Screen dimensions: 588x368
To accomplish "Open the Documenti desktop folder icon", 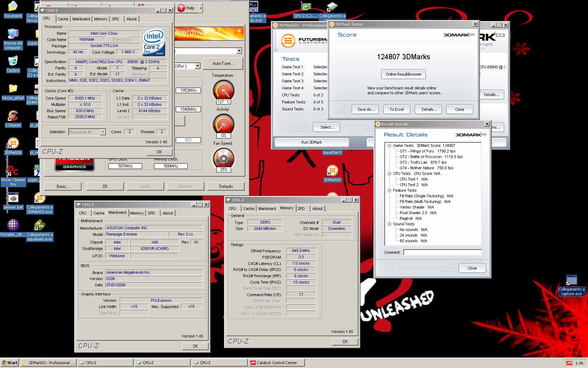I will 13,6.
